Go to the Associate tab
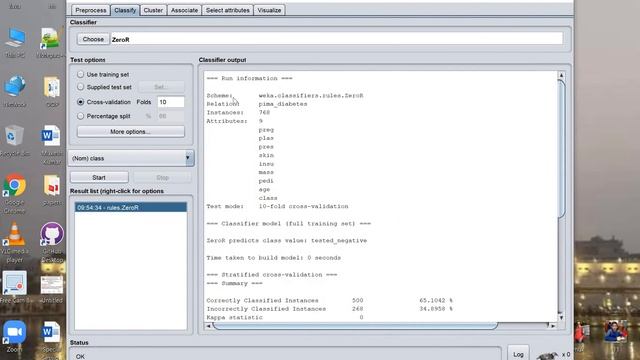Image resolution: width=640 pixels, height=360 pixels. pos(184,10)
